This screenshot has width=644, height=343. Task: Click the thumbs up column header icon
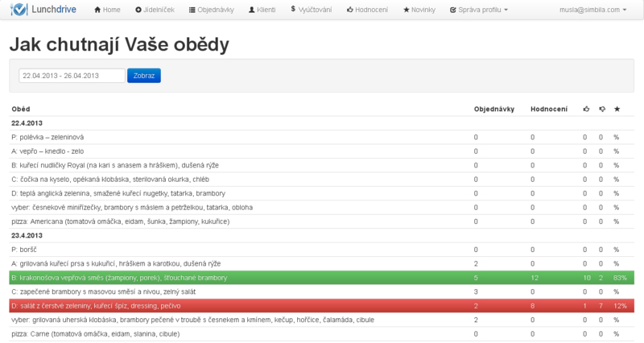pyautogui.click(x=586, y=108)
